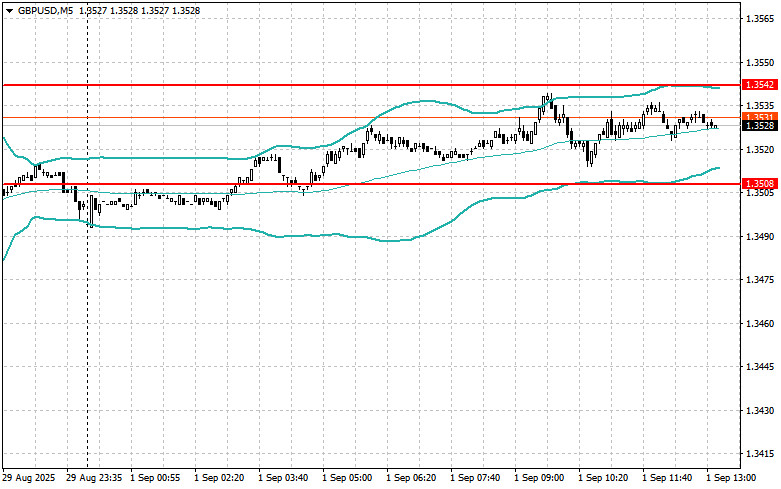
Task: Click the 1 Sep 09:00 time label
Action: click(539, 478)
